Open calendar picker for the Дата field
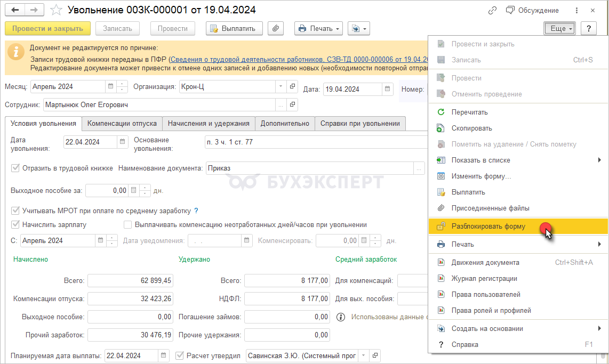Image resolution: width=609 pixels, height=364 pixels. click(388, 90)
